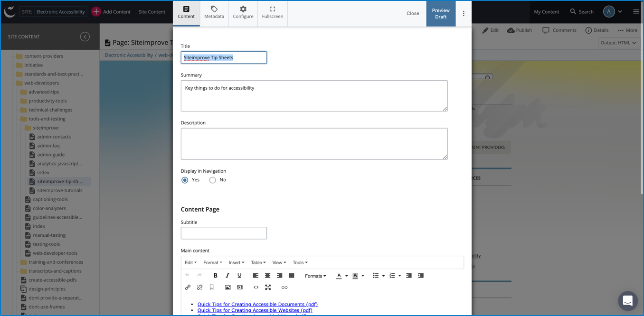Switch to Fullscreen mode

click(x=273, y=13)
